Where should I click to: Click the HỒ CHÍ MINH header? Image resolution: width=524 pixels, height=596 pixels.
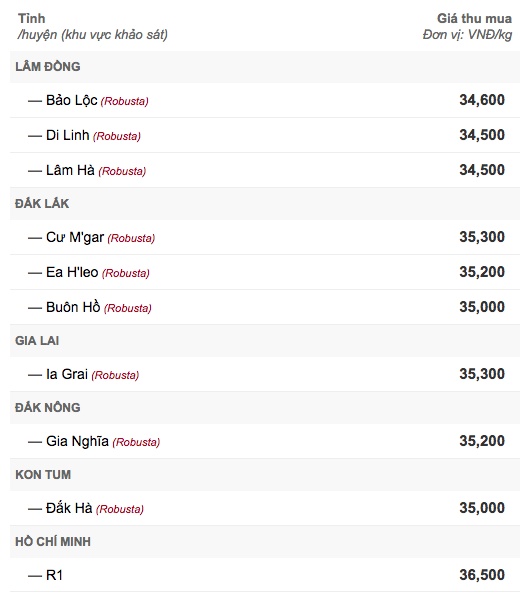[x=53, y=541]
